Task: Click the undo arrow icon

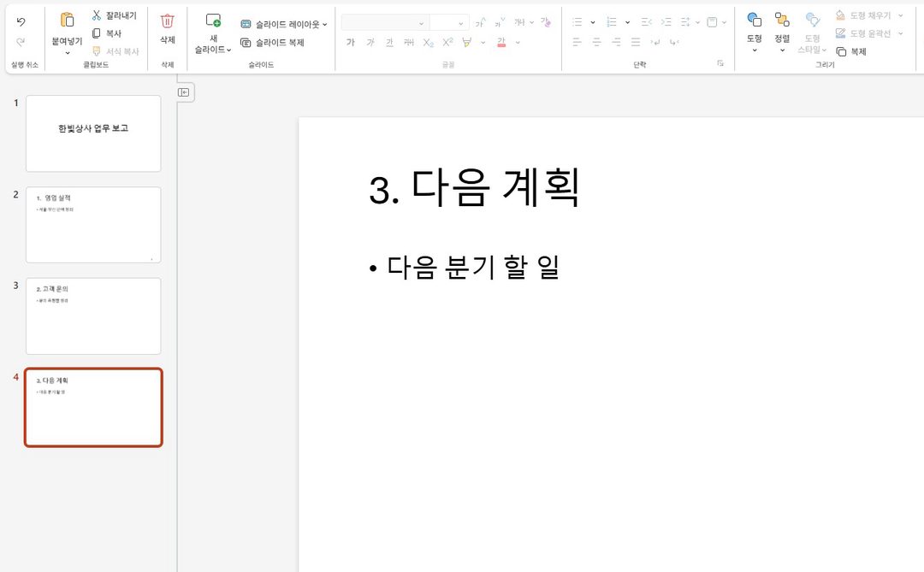Action: pos(21,21)
